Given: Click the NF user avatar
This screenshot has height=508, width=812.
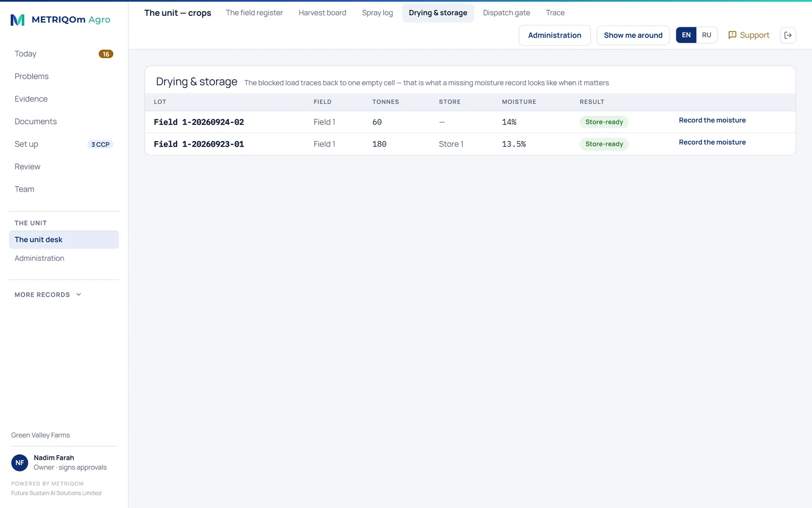Looking at the screenshot, I should (x=20, y=463).
